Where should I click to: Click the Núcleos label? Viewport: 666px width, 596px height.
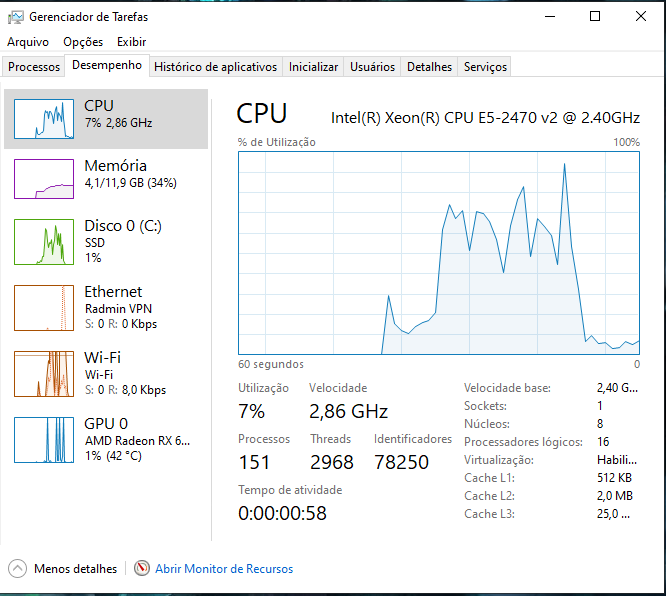pos(487,424)
